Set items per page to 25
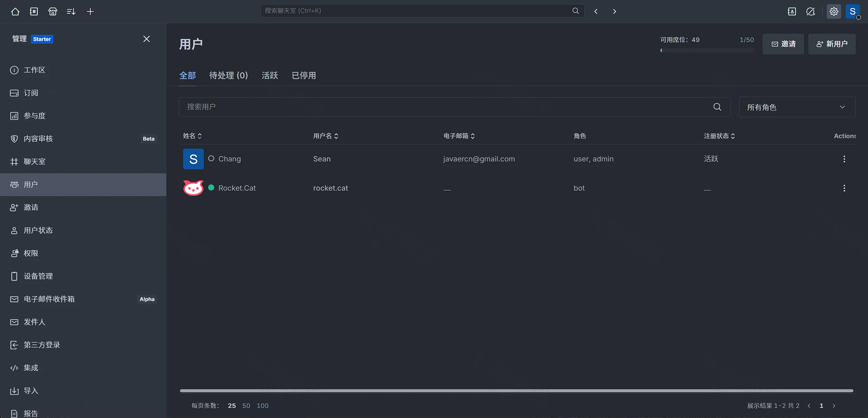This screenshot has width=868, height=418. click(232, 406)
